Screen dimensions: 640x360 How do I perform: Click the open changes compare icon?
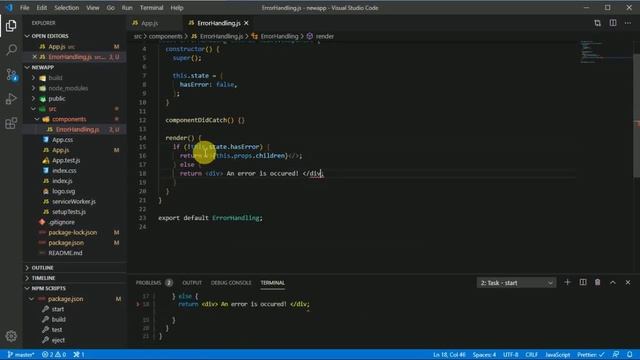click(x=597, y=23)
